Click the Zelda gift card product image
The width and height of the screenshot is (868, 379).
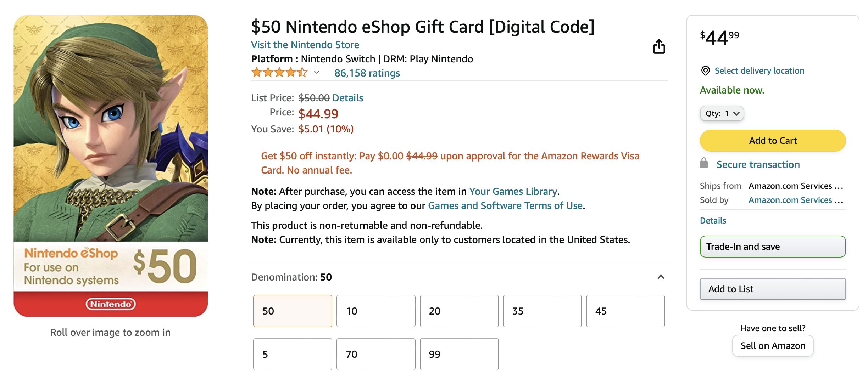[x=111, y=165]
